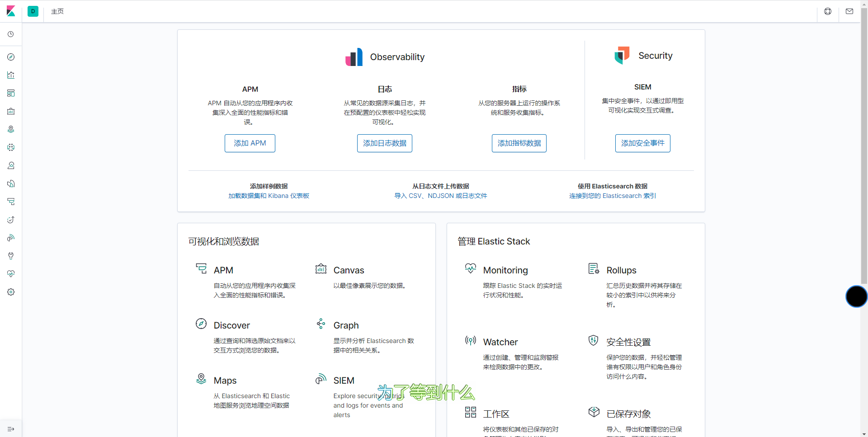Open the 已保存对象 card title
Viewport: 868px width, 437px height.
[628, 414]
